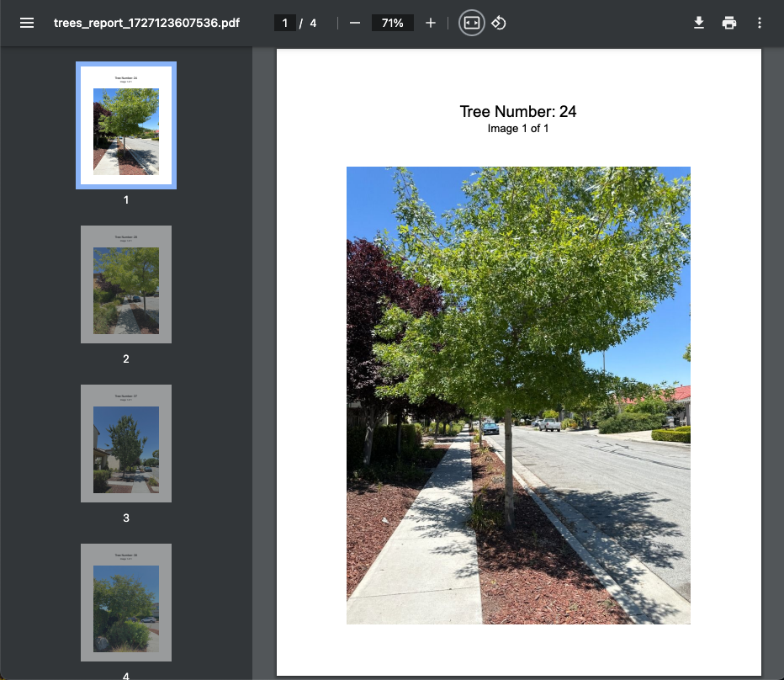This screenshot has width=784, height=680.
Task: Click the trees_report PDF file name title
Action: coord(146,23)
